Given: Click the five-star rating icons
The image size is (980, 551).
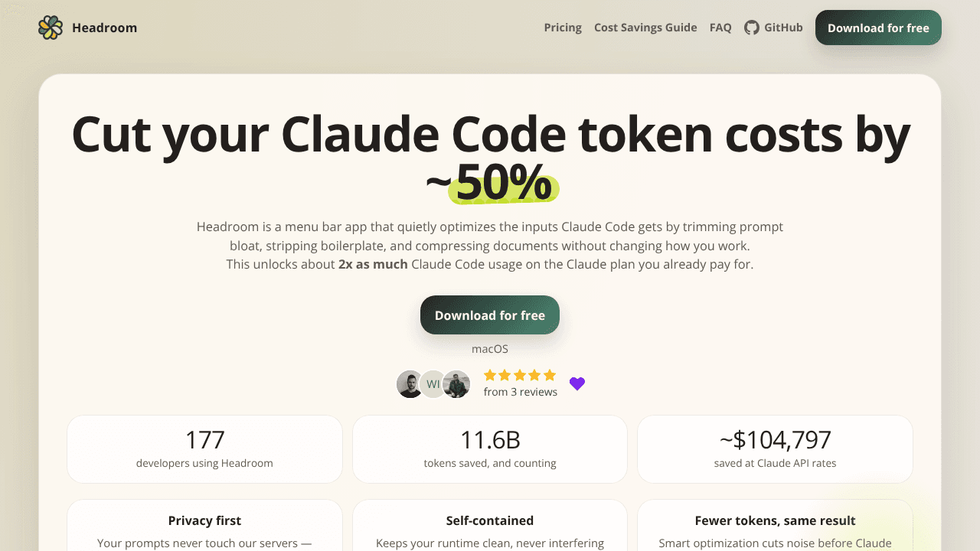Looking at the screenshot, I should click(520, 375).
